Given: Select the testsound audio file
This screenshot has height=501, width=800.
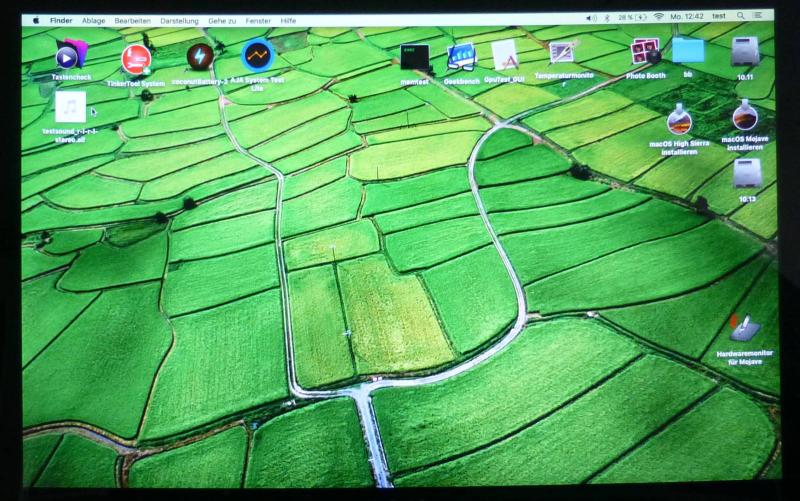Looking at the screenshot, I should pyautogui.click(x=70, y=107).
